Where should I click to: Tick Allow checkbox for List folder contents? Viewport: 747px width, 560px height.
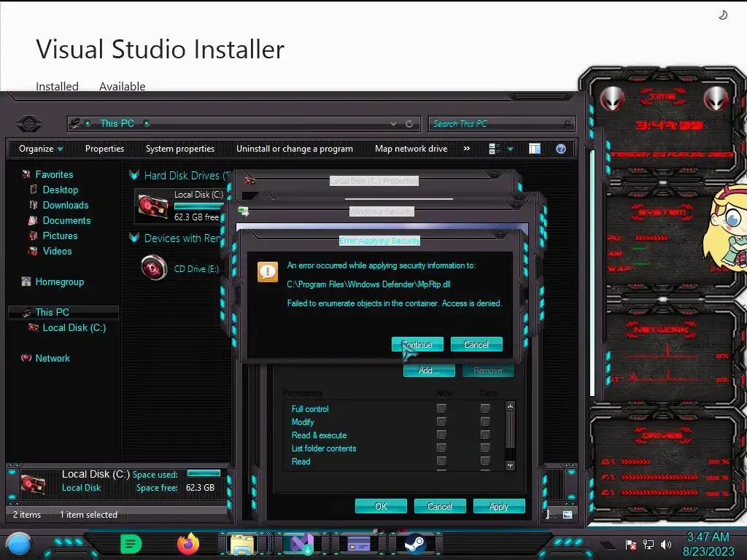pyautogui.click(x=441, y=448)
